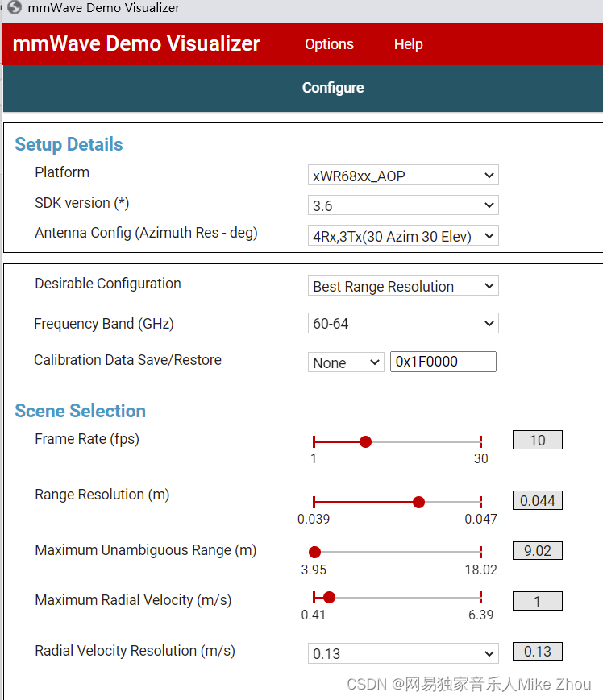Click the Range Resolution slider handle
Screen dimensions: 603x700
[x=418, y=502]
